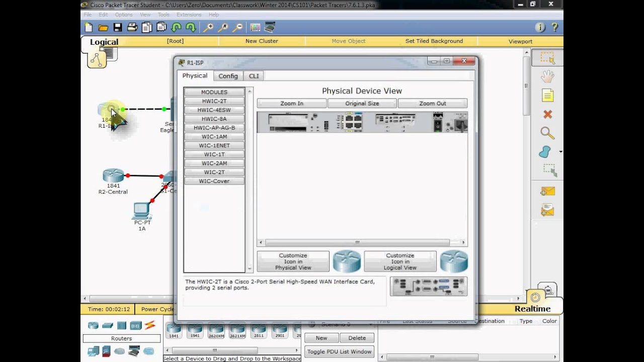Screen dimensions: 644x362
Task: Pick the 2811 router from device list
Action: pyautogui.click(x=258, y=331)
